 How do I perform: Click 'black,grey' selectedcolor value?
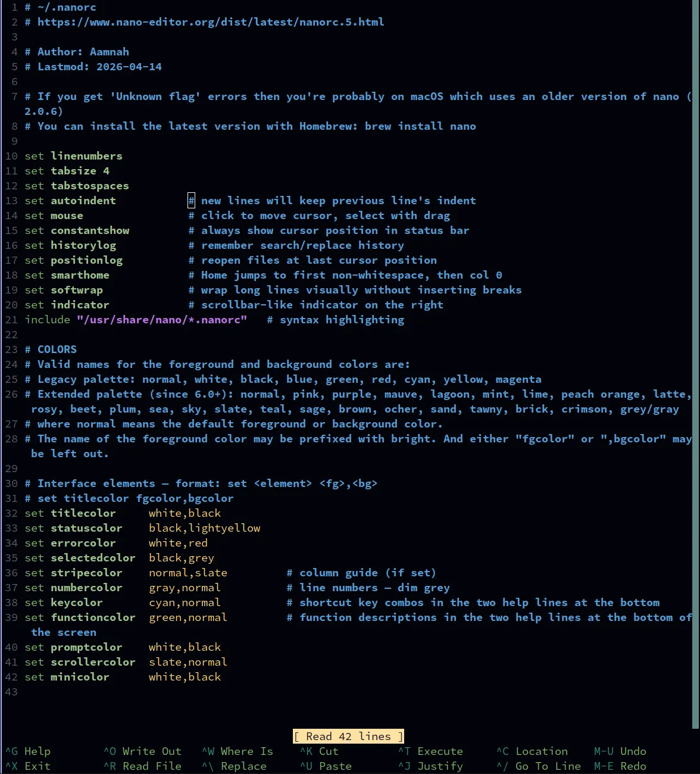pos(182,558)
